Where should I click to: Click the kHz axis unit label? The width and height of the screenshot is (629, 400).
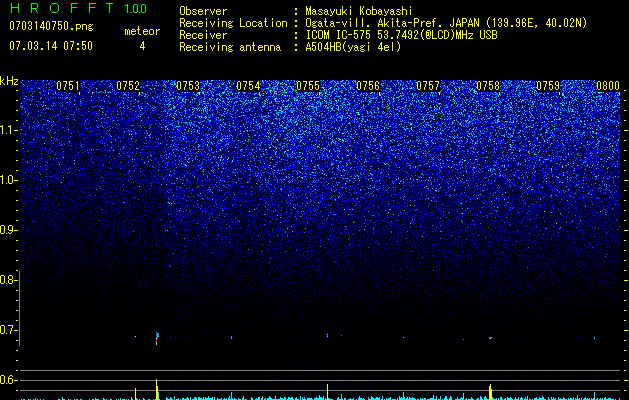9,81
